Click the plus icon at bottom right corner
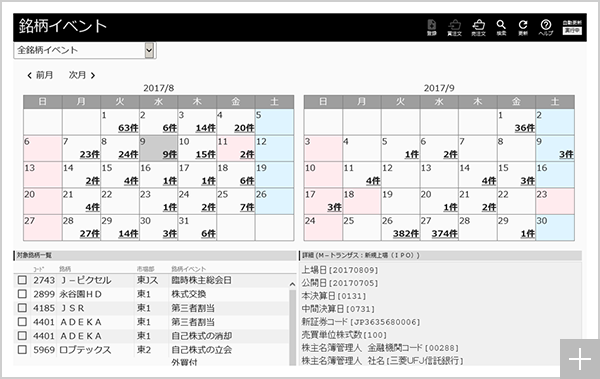The width and height of the screenshot is (600, 379). click(580, 359)
